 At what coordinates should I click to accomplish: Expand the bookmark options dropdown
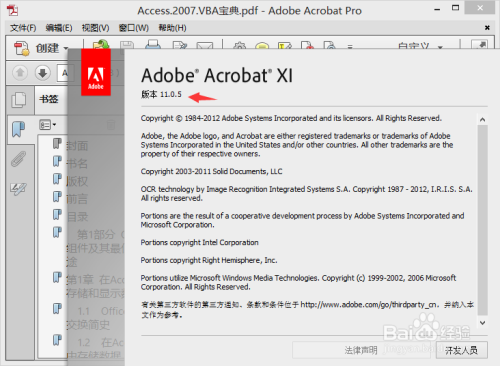[x=48, y=125]
